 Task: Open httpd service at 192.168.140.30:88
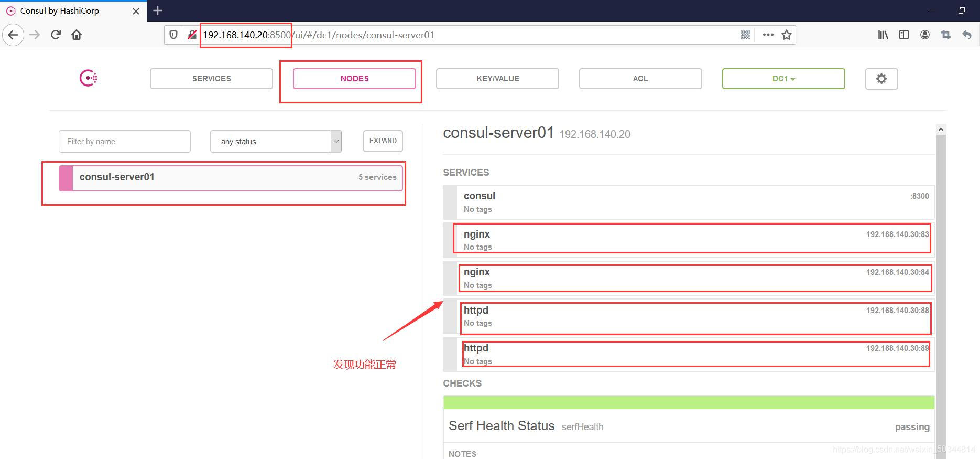coord(689,316)
